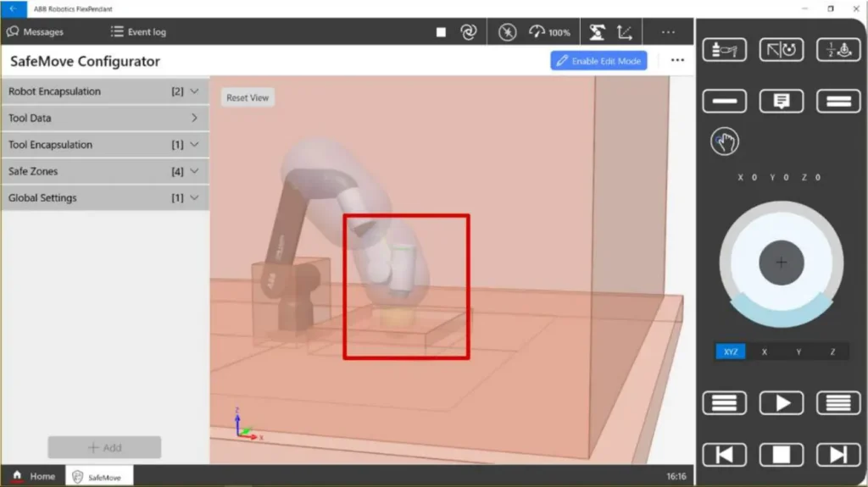Click the spiral run-mode icon in top bar
This screenshot has width=868, height=487.
tap(468, 32)
